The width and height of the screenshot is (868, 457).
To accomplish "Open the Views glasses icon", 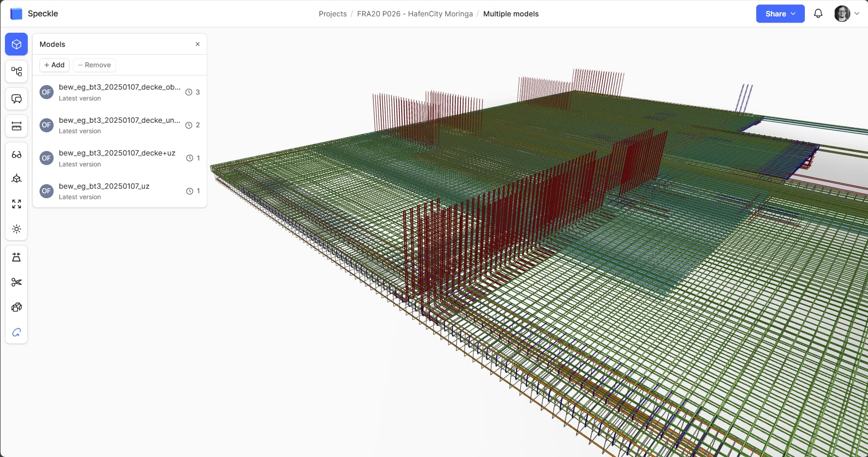I will tap(16, 155).
